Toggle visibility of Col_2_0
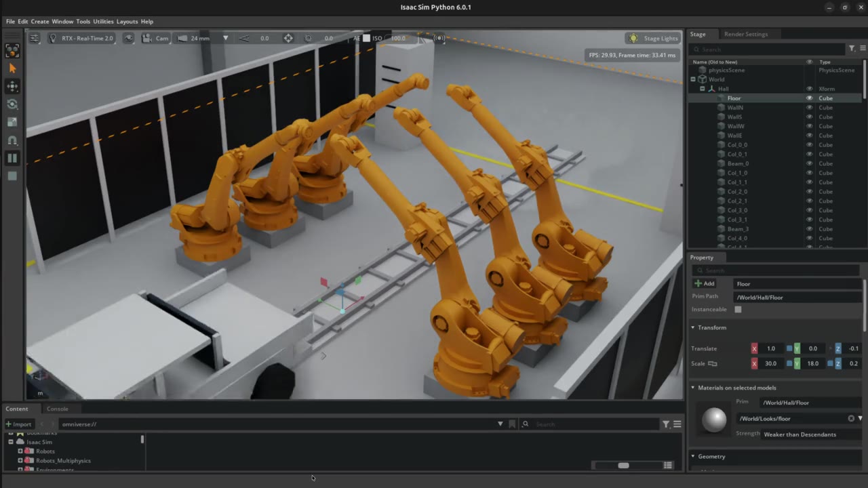The image size is (868, 488). pyautogui.click(x=809, y=192)
